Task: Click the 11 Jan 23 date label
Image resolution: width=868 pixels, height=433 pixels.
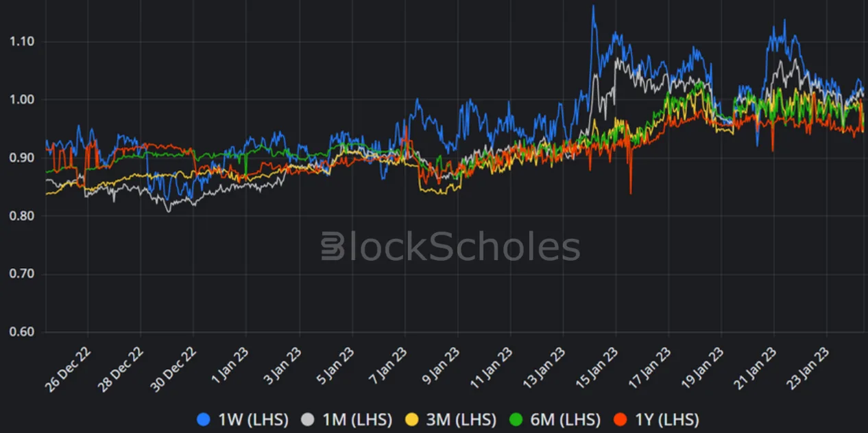Action: pyautogui.click(x=491, y=366)
